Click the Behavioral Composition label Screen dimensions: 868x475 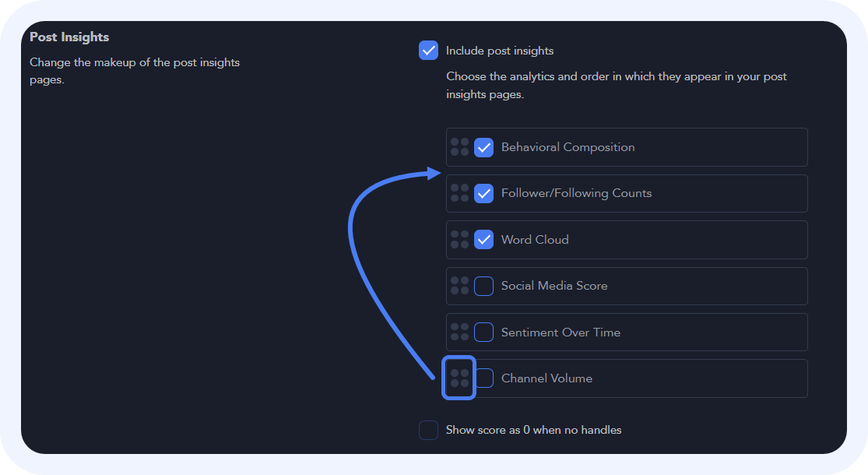point(568,147)
